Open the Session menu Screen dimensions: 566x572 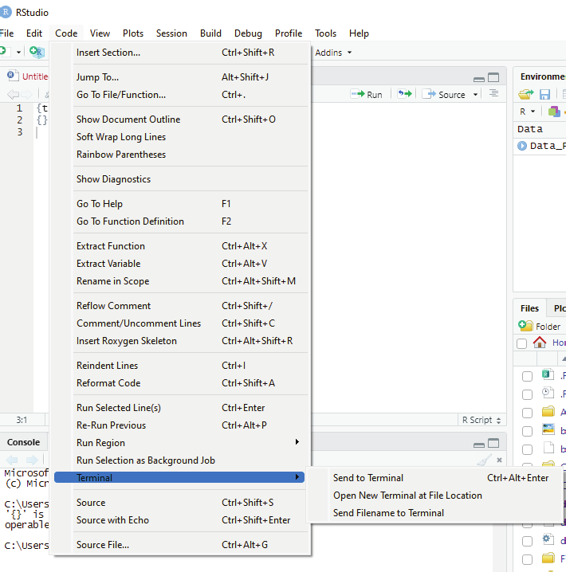point(171,34)
